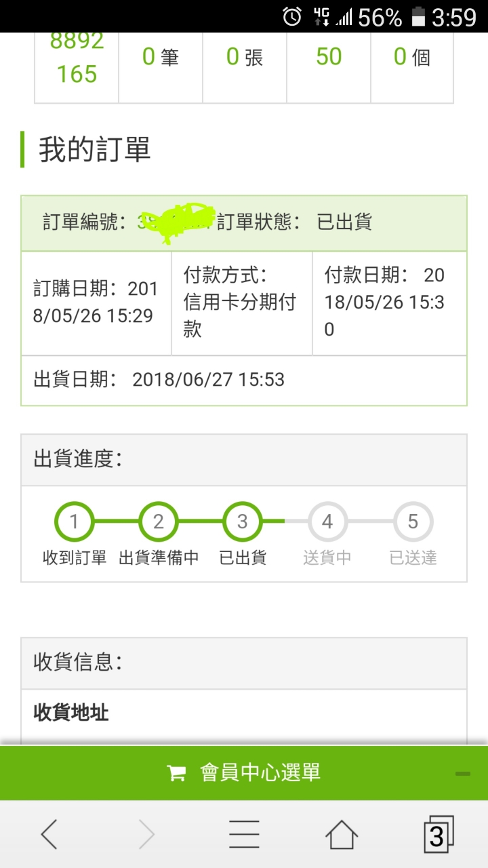Select step 2 出貨準備中 circle
Viewport: 488px width, 868px height.
click(159, 522)
